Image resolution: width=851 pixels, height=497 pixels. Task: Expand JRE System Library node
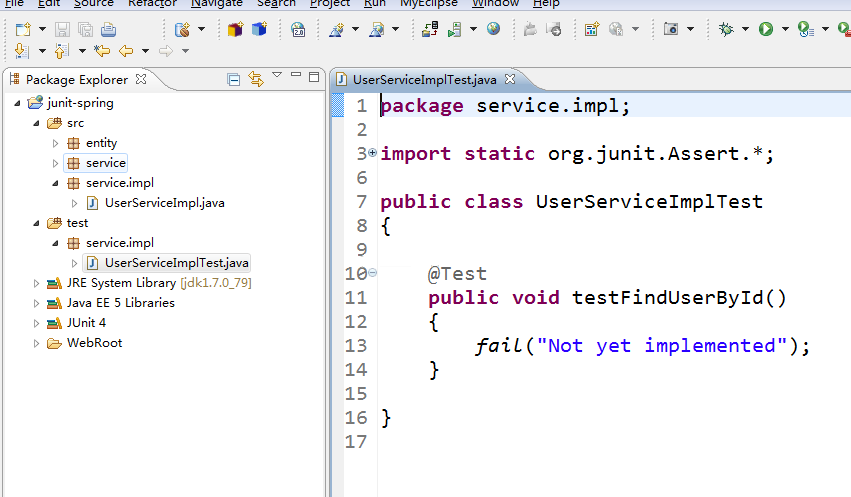(x=36, y=283)
